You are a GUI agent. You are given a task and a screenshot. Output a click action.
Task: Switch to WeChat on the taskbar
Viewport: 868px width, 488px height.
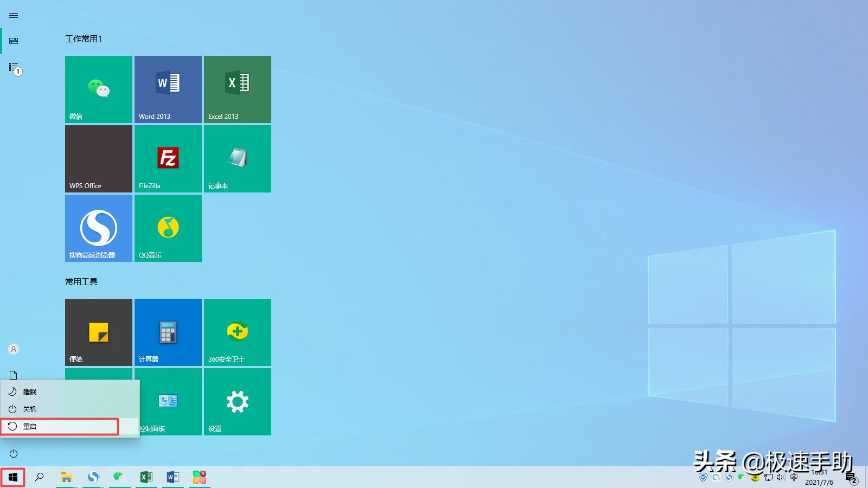119,477
